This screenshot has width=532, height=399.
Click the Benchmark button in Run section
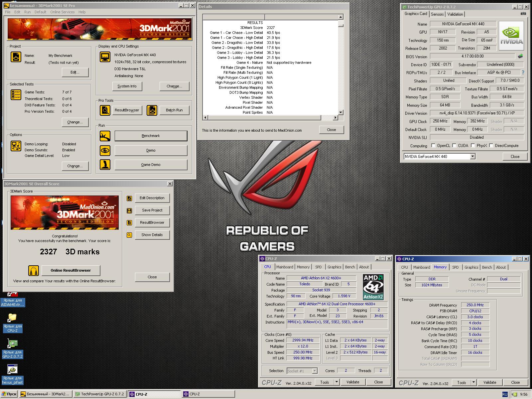151,136
